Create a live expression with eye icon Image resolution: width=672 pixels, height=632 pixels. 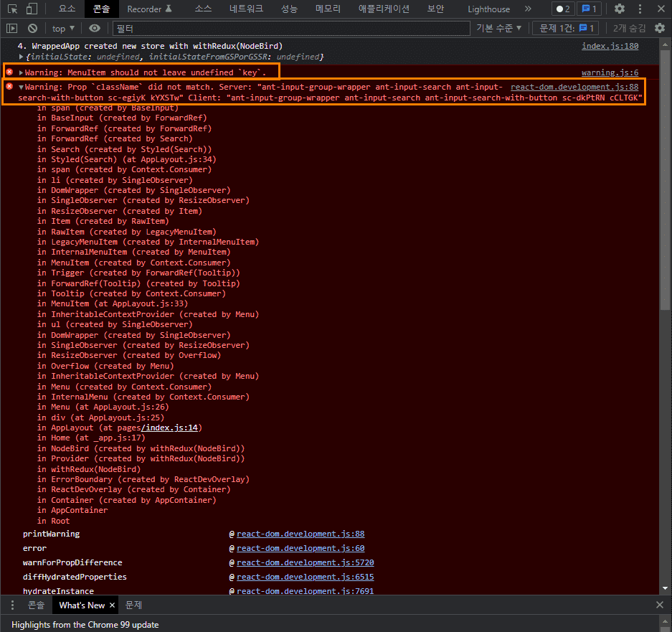(x=95, y=28)
